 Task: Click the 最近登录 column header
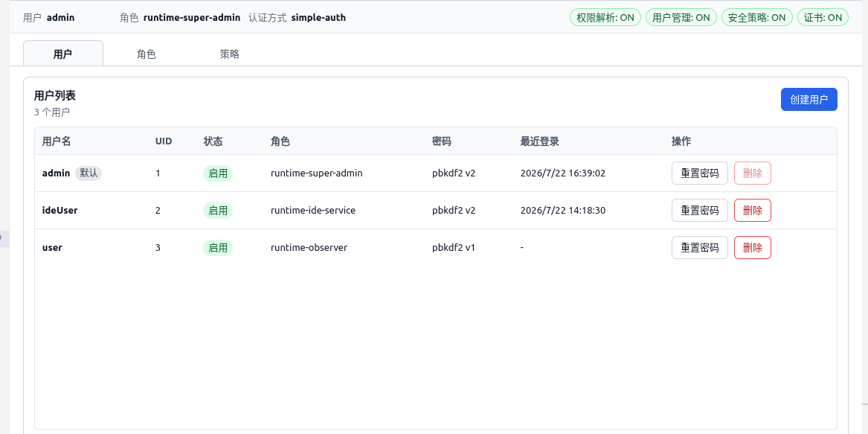[x=540, y=141]
